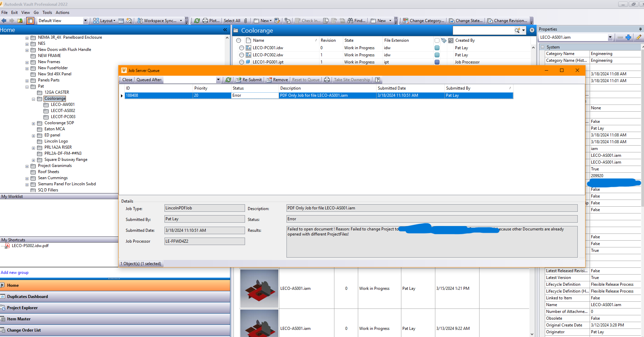Open the print icon in Job Server Queue

click(327, 79)
